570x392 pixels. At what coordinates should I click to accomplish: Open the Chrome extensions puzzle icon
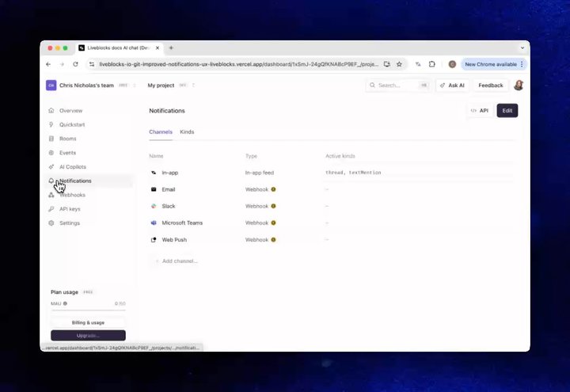coord(432,64)
